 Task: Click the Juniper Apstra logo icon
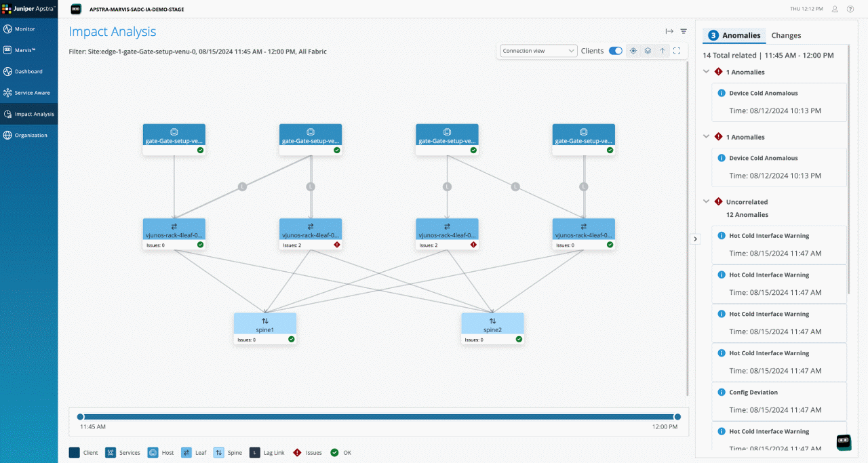click(x=7, y=9)
